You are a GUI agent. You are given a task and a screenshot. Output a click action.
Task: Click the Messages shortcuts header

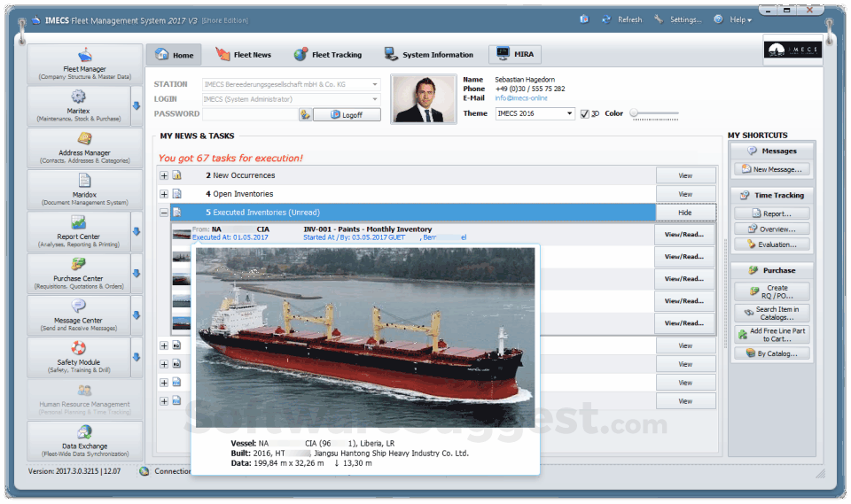772,151
